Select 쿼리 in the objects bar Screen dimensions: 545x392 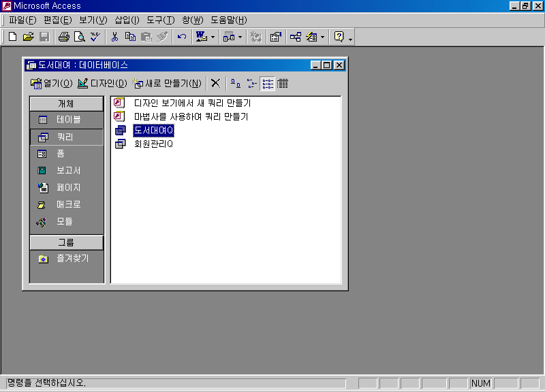[x=66, y=137]
